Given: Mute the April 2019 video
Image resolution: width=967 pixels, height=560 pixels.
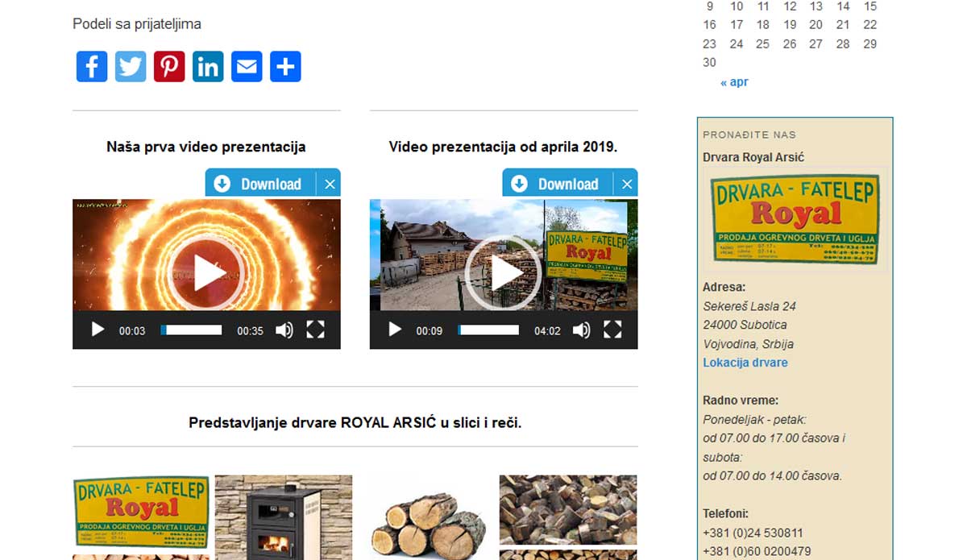Looking at the screenshot, I should pyautogui.click(x=581, y=330).
